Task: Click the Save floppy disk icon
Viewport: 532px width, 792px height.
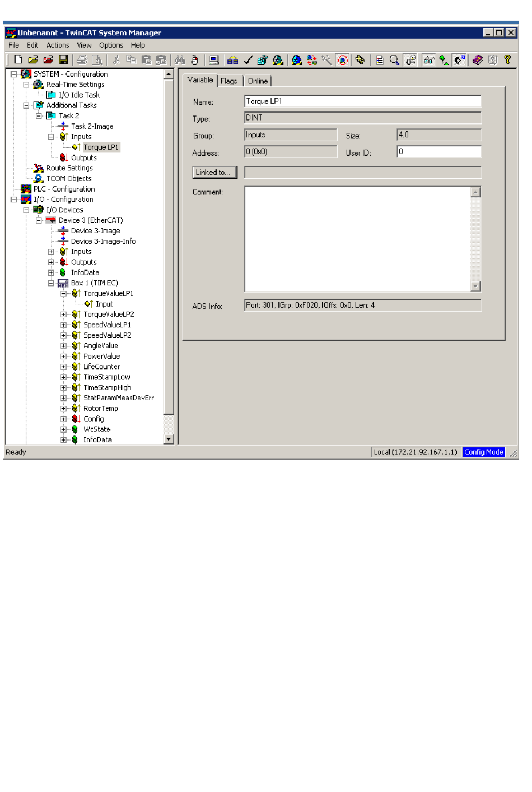Action: click(x=63, y=59)
